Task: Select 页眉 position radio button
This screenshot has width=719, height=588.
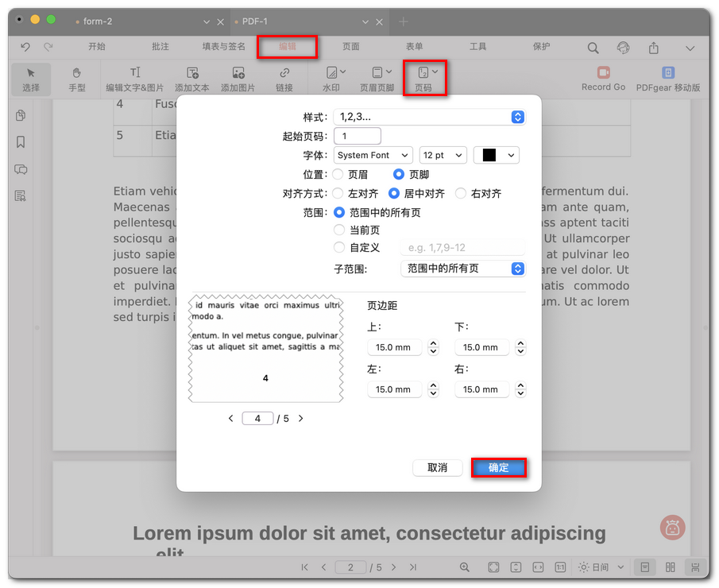Action: (338, 174)
